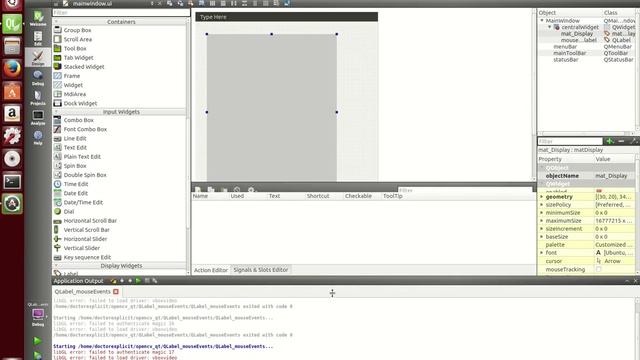Open Ubuntu Software Center from dock

tap(12, 91)
